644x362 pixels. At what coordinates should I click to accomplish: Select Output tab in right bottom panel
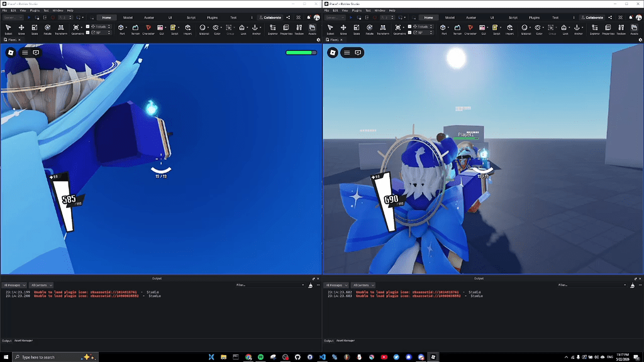pyautogui.click(x=328, y=341)
